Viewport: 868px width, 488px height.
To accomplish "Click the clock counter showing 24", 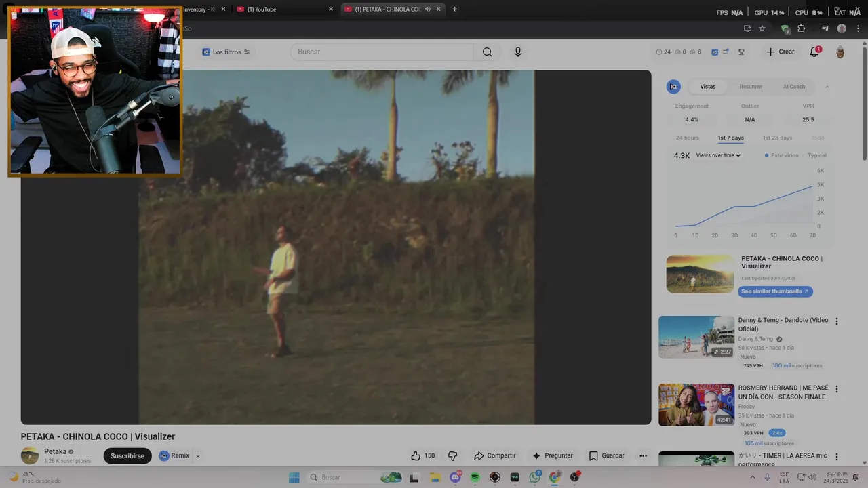I will tap(663, 52).
